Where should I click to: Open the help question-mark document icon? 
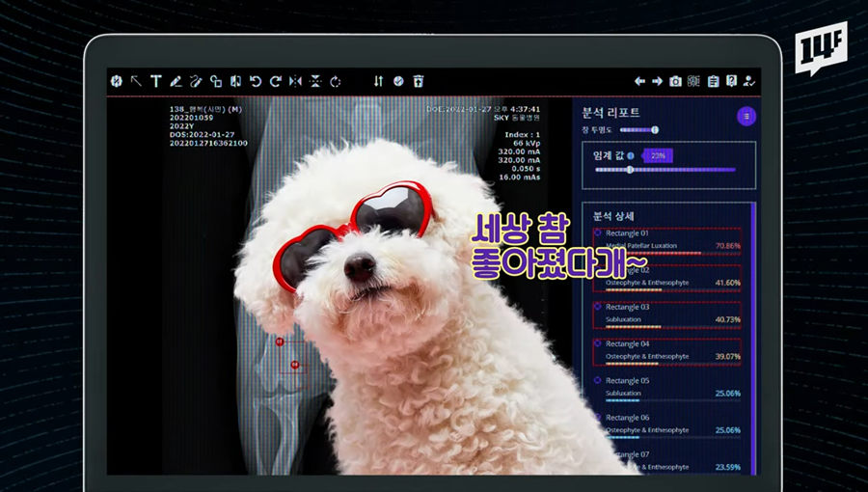click(732, 81)
